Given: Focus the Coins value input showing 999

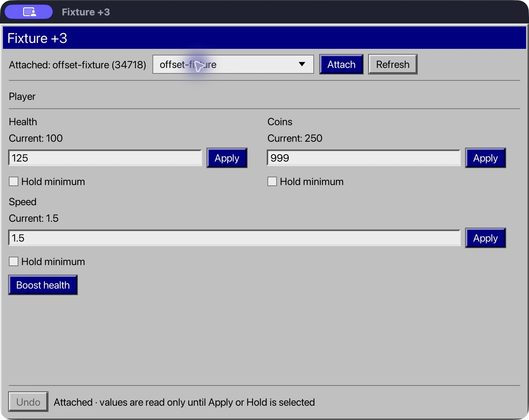Looking at the screenshot, I should click(x=364, y=158).
